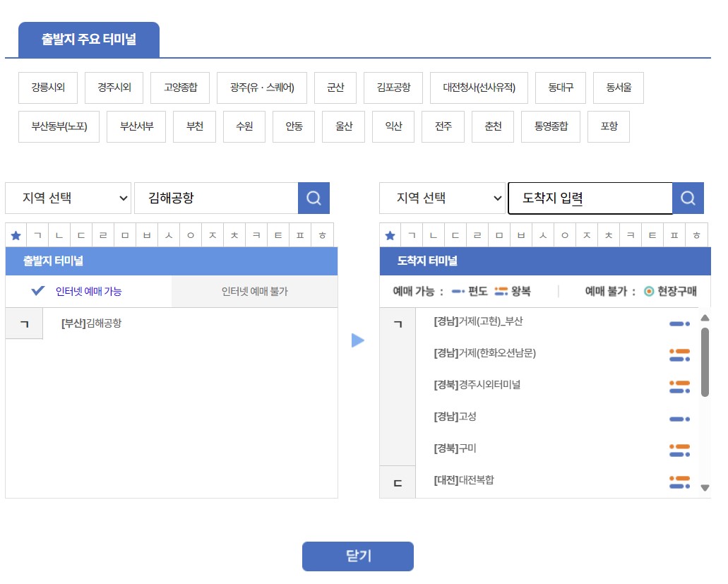
Task: Select arrival terminal [경남]거제(한화오션남문)
Action: point(484,353)
